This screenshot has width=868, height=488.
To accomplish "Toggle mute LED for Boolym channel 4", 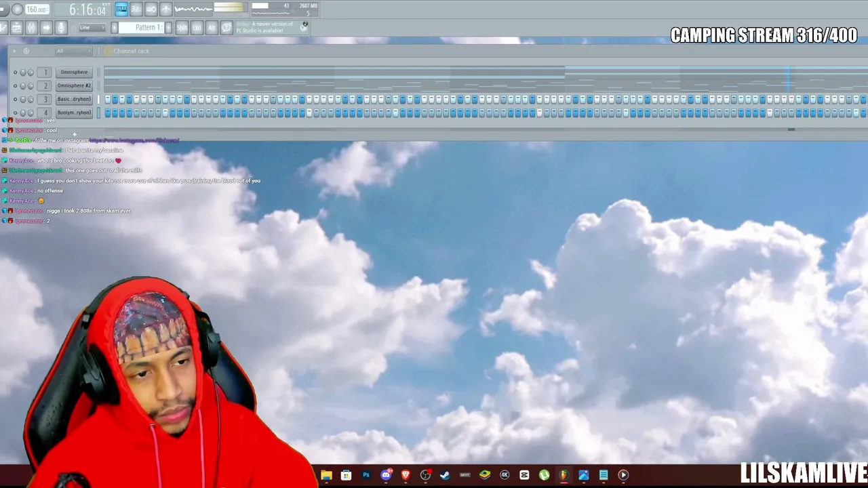I will coord(15,113).
